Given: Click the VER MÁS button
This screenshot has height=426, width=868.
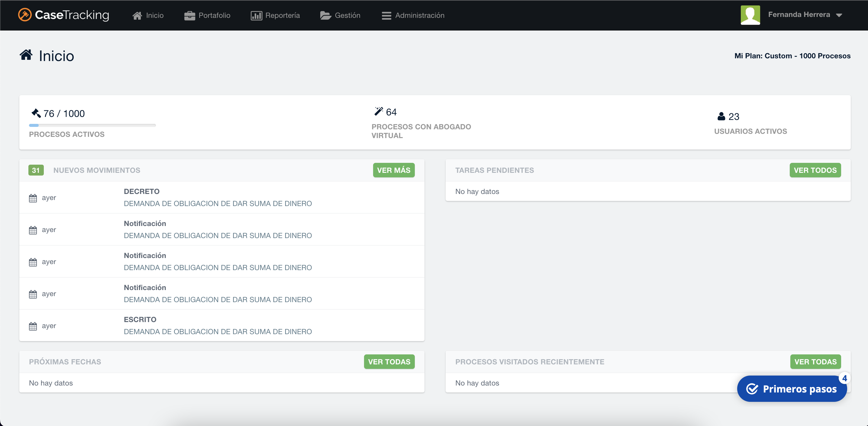Looking at the screenshot, I should coord(394,170).
